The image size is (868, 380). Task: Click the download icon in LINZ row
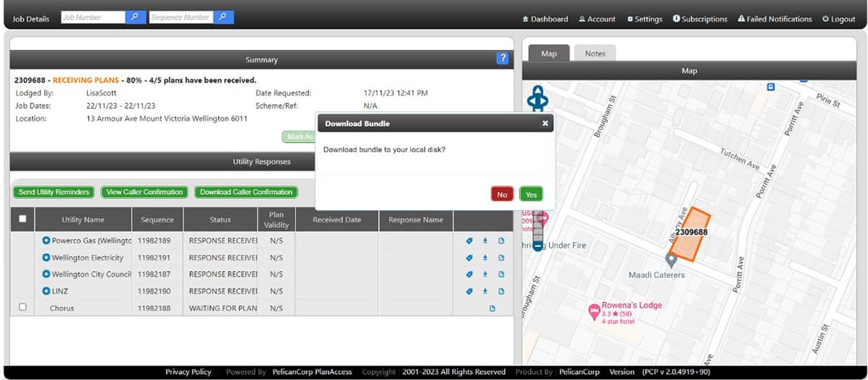click(x=485, y=291)
